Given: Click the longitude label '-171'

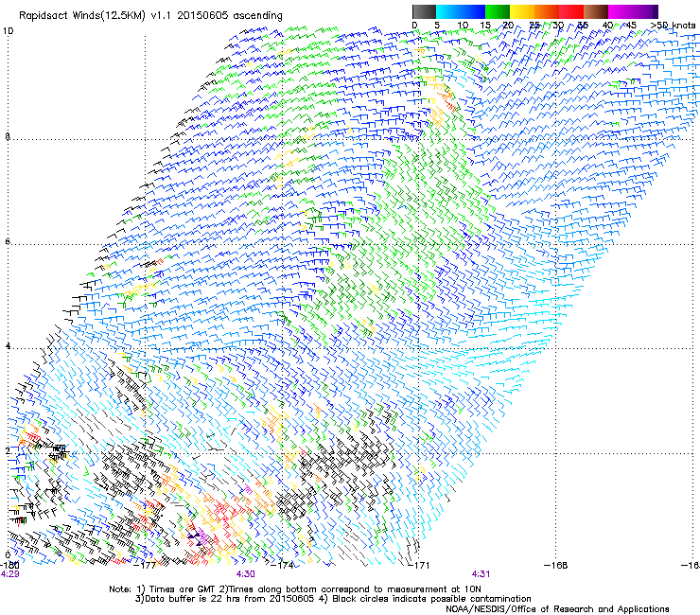Looking at the screenshot, I should point(419,565).
